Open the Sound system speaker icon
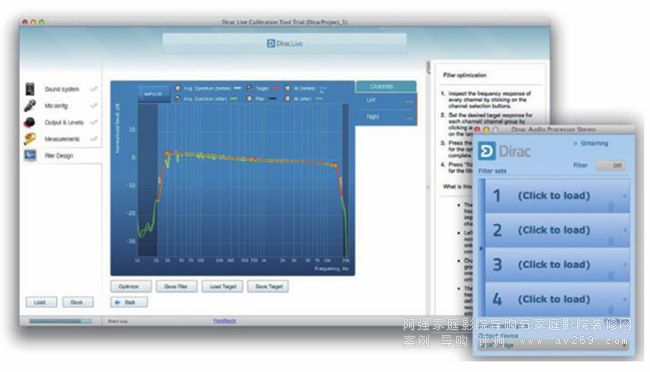The height and width of the screenshot is (372, 650). [x=30, y=89]
